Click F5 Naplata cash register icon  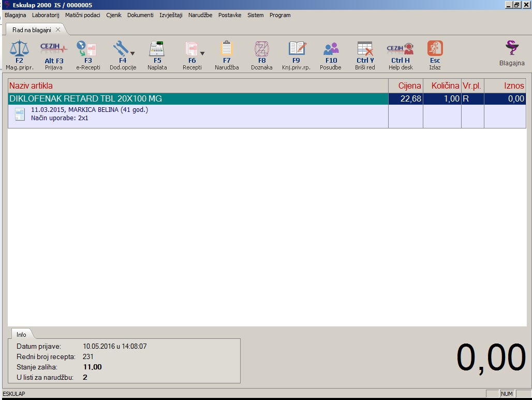(157, 49)
